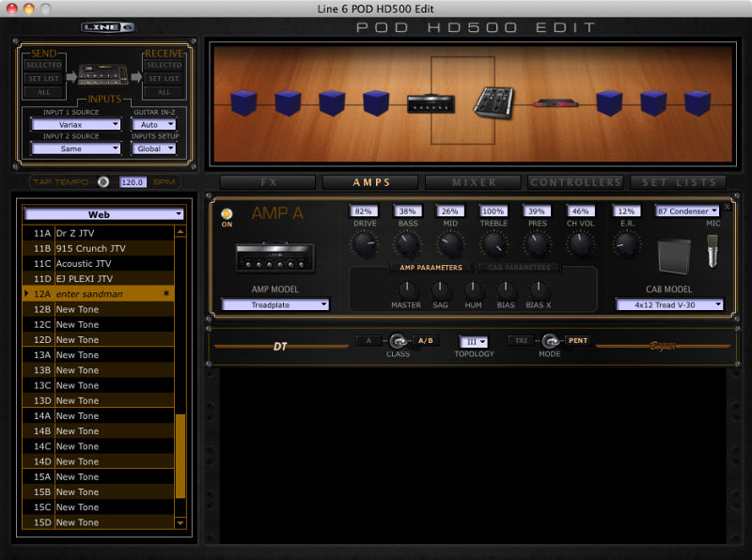Switch to the CONTROLLERS tab
752x560 pixels.
click(575, 182)
